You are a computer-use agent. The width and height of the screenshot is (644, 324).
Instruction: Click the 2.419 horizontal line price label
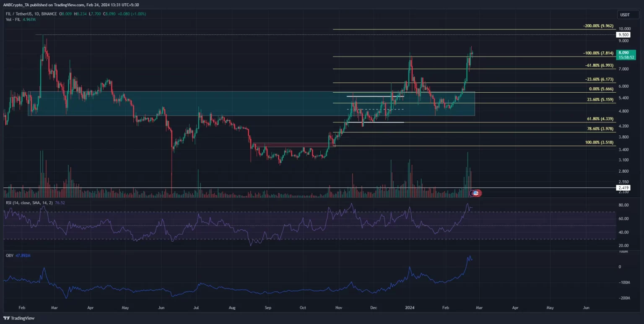(623, 188)
